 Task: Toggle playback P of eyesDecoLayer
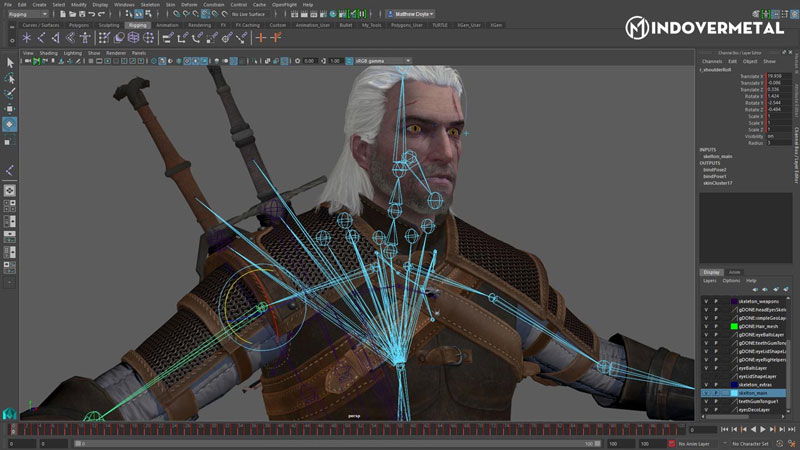click(x=716, y=410)
